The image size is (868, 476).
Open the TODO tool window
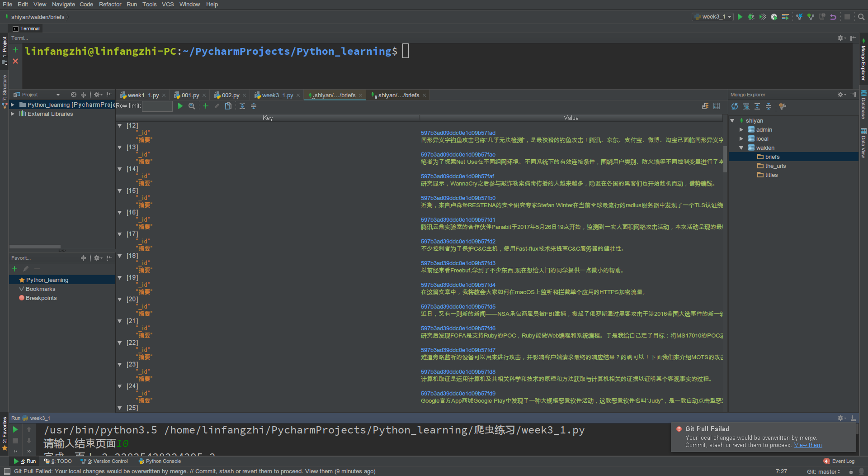(58, 461)
